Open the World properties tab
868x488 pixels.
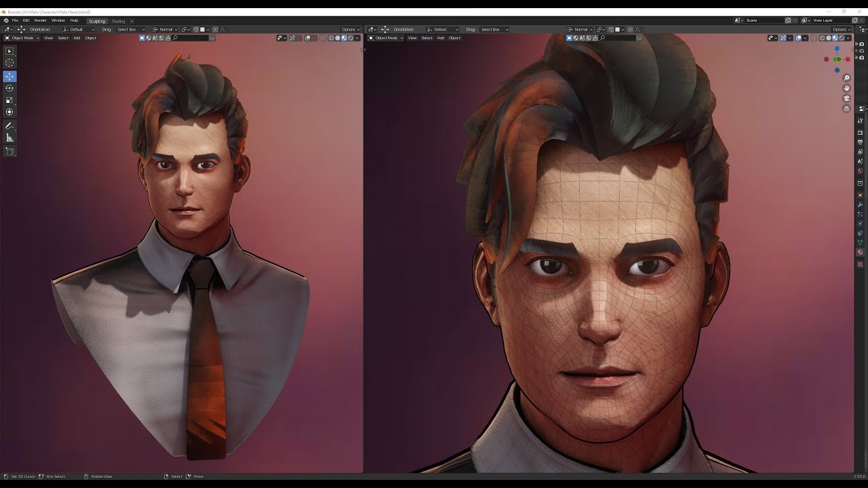(860, 171)
